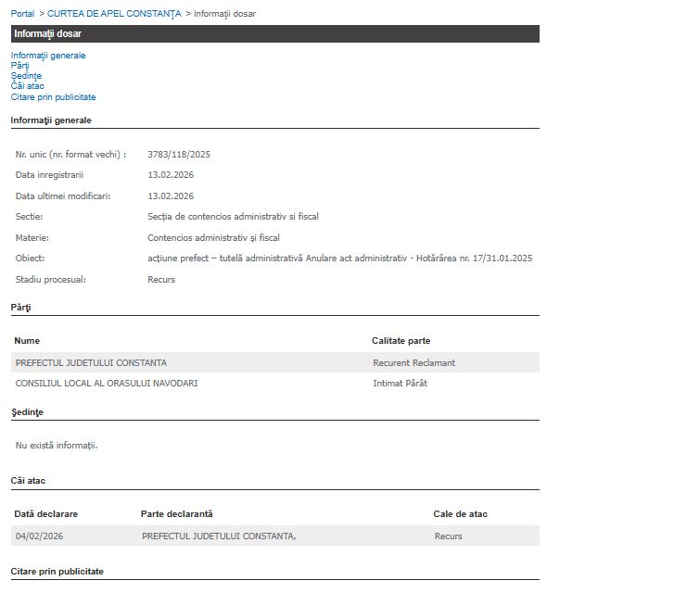Screen dimensions: 700x593
Task: Click the Obiect description text about Hotărârea nr. 17
Action: [339, 259]
